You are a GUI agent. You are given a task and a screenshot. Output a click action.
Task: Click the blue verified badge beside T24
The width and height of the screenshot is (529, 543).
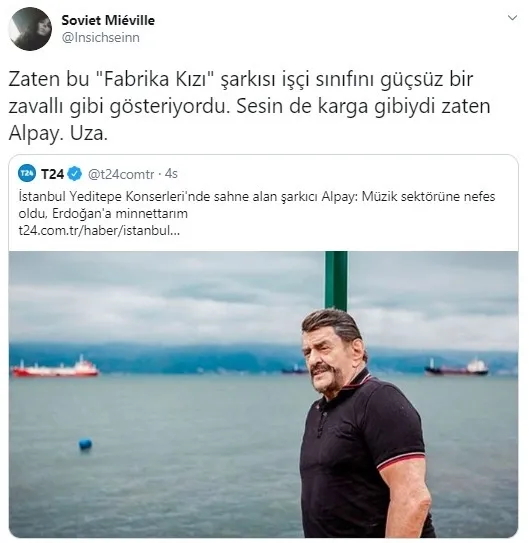[74, 174]
